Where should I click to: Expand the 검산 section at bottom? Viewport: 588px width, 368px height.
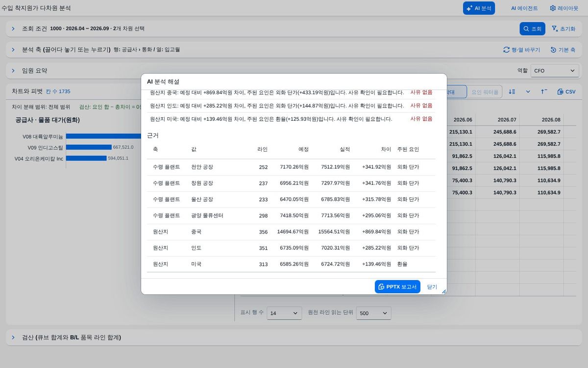click(x=13, y=337)
